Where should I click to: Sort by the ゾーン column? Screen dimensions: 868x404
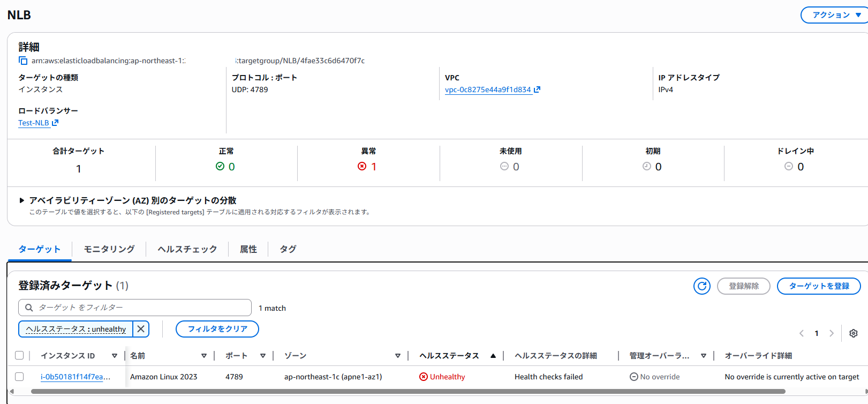[398, 356]
